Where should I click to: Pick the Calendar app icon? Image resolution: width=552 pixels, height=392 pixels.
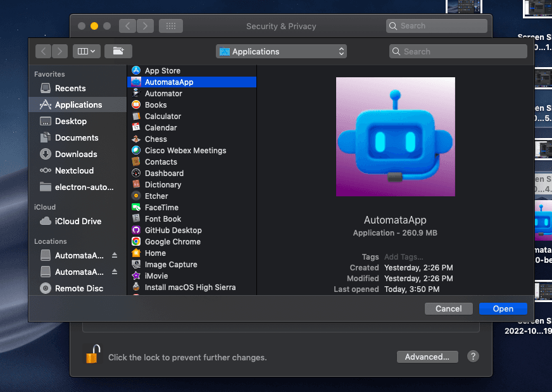coord(136,127)
